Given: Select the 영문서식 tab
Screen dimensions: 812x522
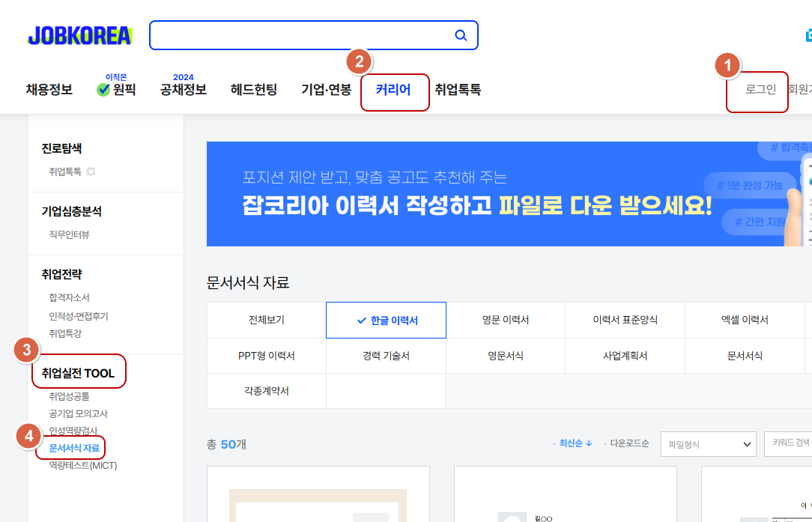Looking at the screenshot, I should [x=506, y=356].
